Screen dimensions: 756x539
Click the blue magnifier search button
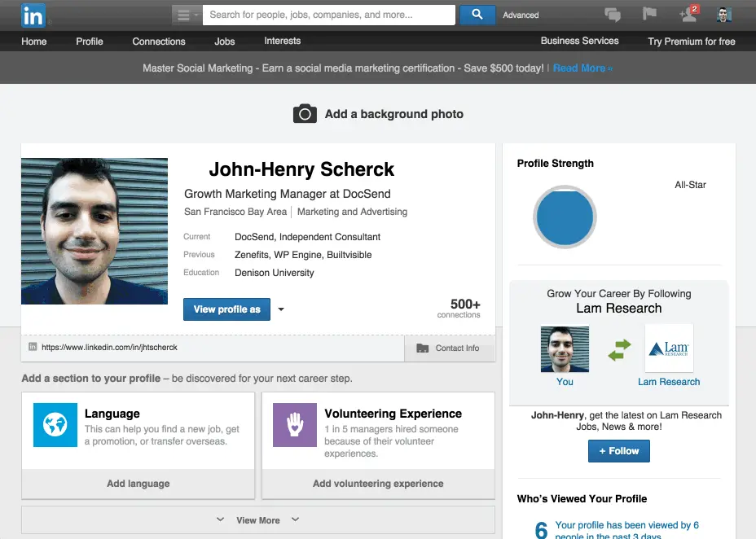(477, 15)
